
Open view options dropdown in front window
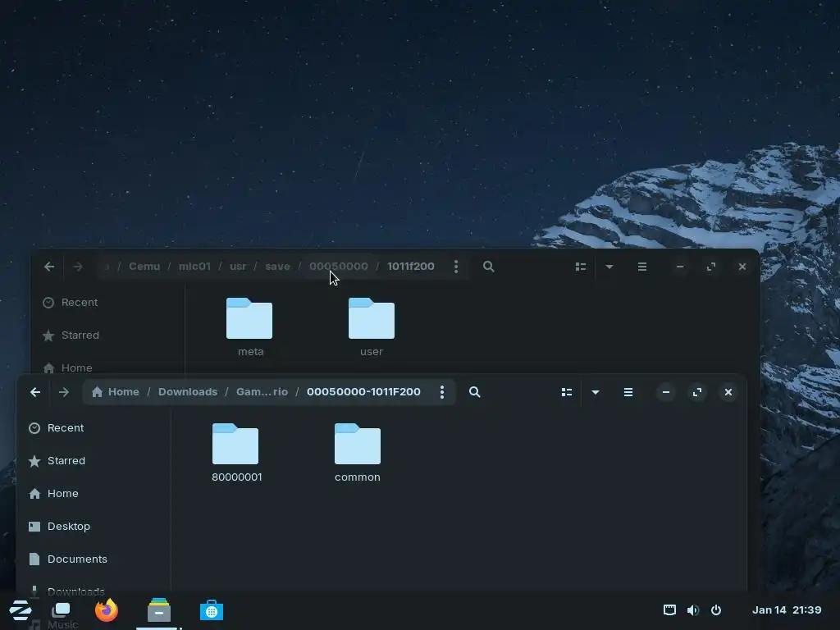point(596,392)
